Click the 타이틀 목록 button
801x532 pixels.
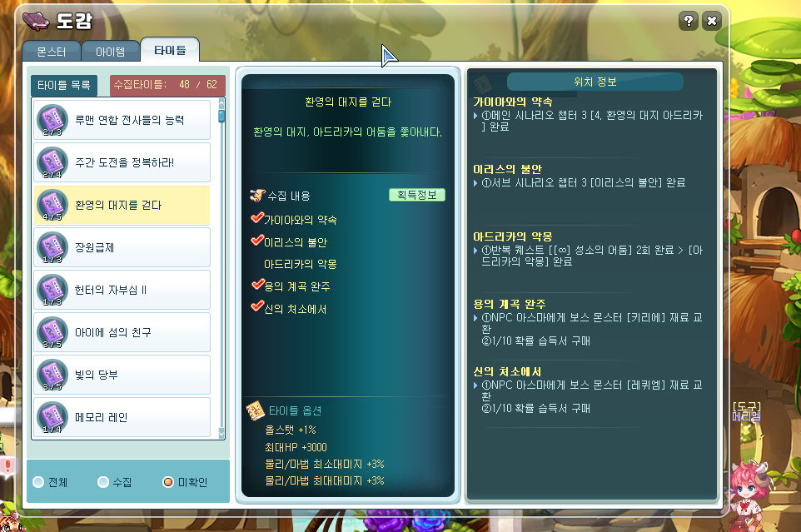(64, 85)
